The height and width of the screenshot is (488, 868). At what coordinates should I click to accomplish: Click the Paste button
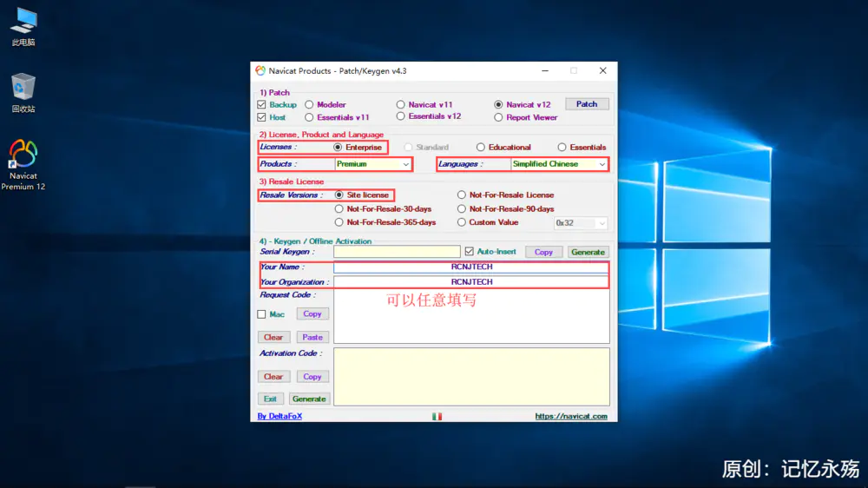(x=312, y=337)
